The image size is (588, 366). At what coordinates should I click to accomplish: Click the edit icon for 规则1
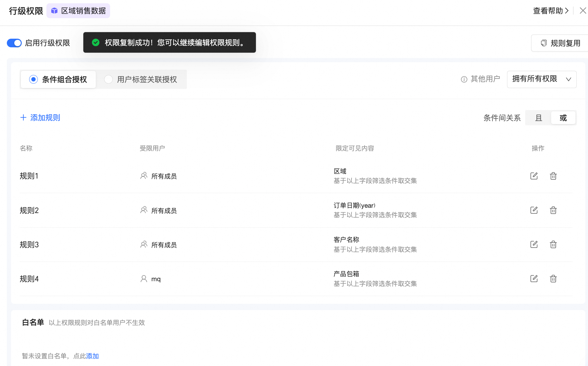coord(534,176)
